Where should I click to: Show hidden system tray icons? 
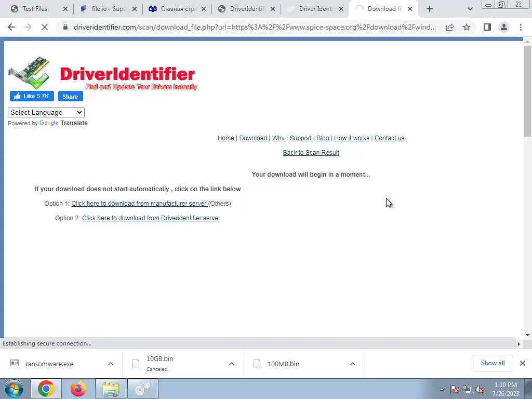pyautogui.click(x=442, y=389)
